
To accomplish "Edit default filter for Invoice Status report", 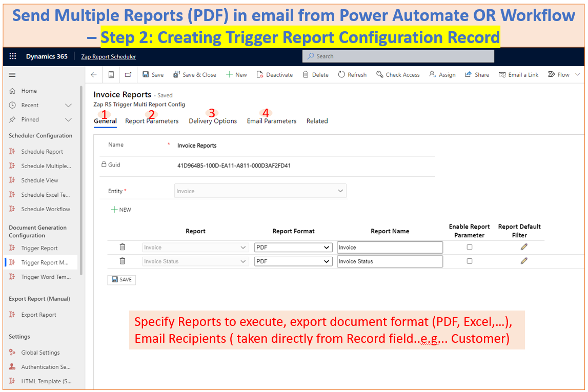I will click(523, 261).
